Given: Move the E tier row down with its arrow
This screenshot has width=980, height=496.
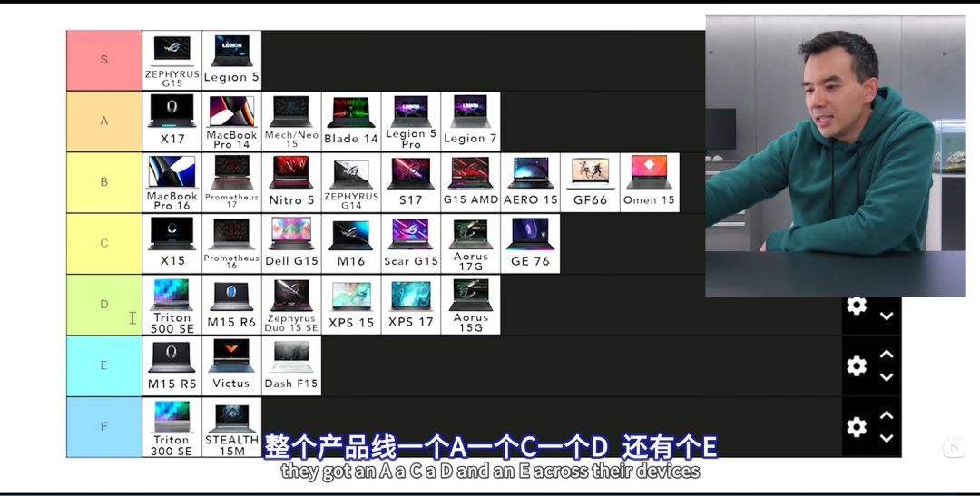Looking at the screenshot, I should 887,377.
